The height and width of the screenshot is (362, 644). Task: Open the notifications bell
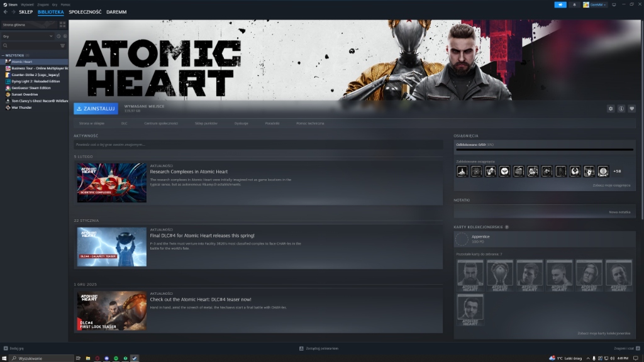click(x=574, y=4)
